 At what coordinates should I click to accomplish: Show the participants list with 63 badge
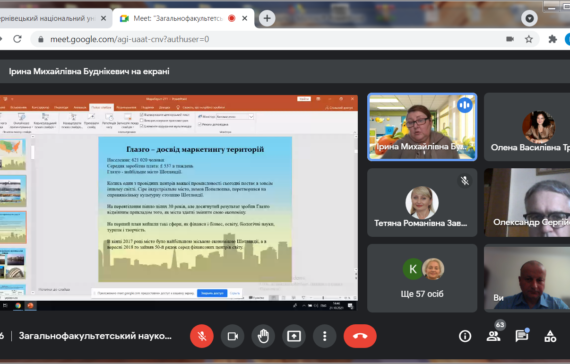tap(494, 335)
